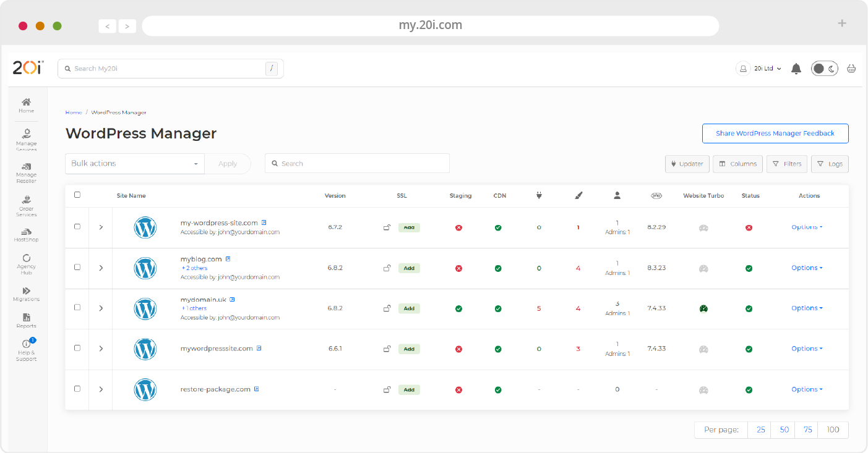Click Home breadcrumb link
The image size is (868, 453).
[74, 112]
